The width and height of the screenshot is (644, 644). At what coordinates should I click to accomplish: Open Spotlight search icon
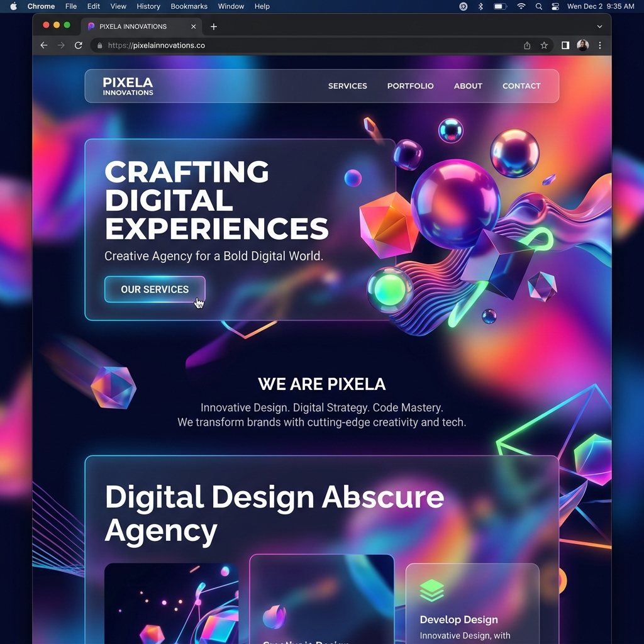(539, 6)
